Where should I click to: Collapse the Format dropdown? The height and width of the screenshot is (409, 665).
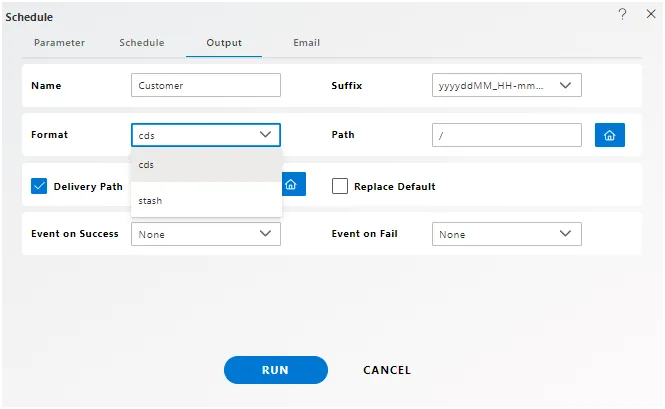click(x=265, y=134)
